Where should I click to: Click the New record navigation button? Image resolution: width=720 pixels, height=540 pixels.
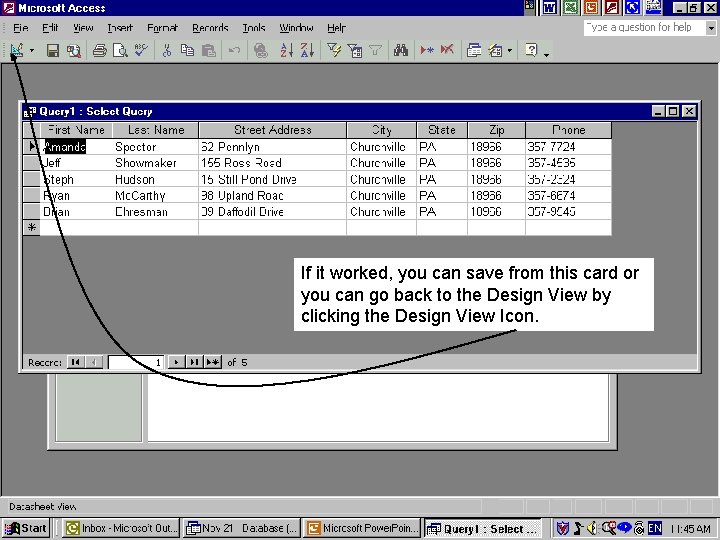coord(213,362)
